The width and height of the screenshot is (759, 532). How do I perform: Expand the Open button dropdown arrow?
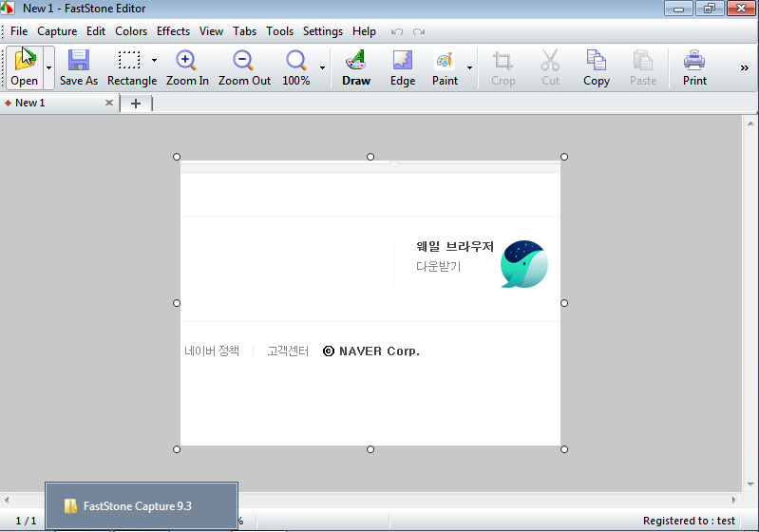tap(48, 68)
